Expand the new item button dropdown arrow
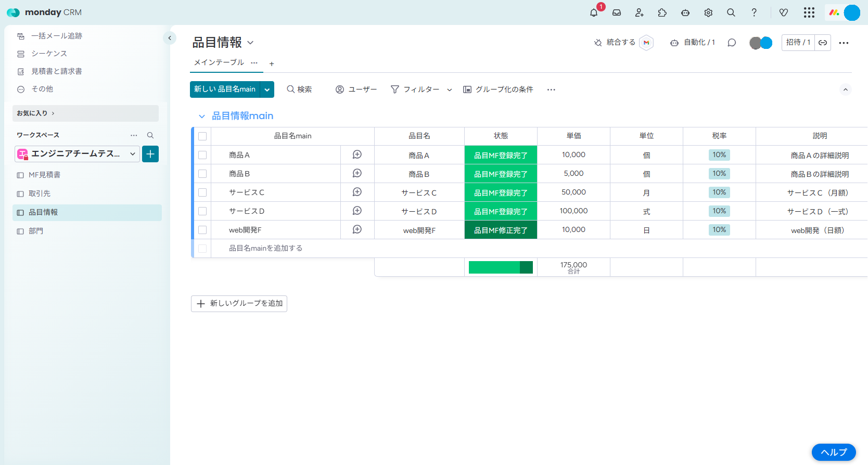This screenshot has height=465, width=868. tap(267, 89)
